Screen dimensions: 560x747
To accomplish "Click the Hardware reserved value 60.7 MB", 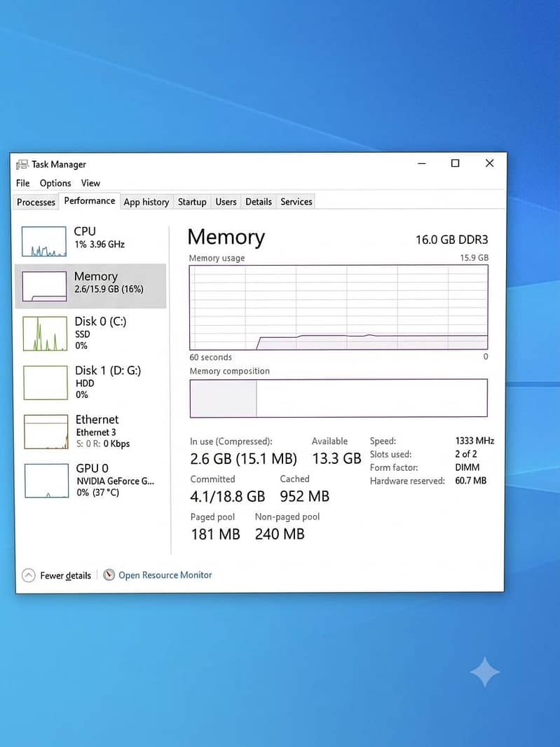I will pos(471,481).
